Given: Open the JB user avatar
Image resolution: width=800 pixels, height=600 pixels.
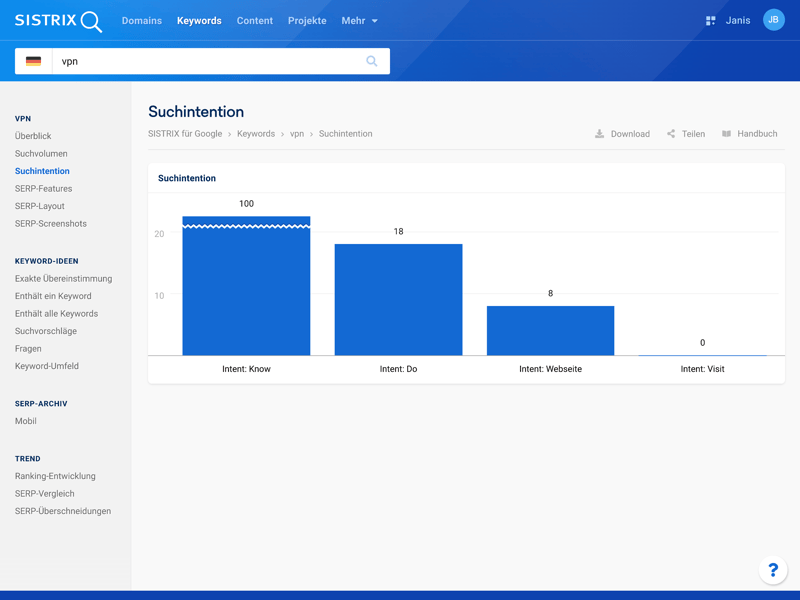Looking at the screenshot, I should coord(773,20).
